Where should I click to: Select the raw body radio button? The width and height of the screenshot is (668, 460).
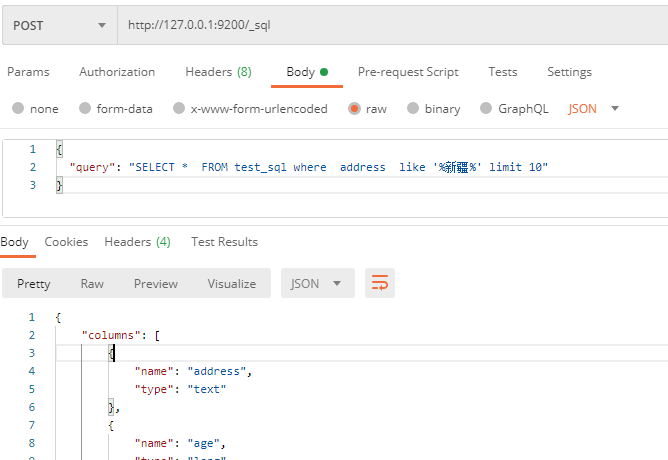tap(354, 109)
